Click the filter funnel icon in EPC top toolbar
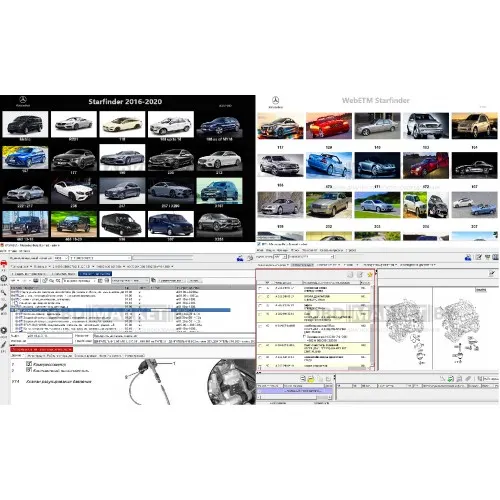Image resolution: width=500 pixels, height=500 pixels. 487,257
